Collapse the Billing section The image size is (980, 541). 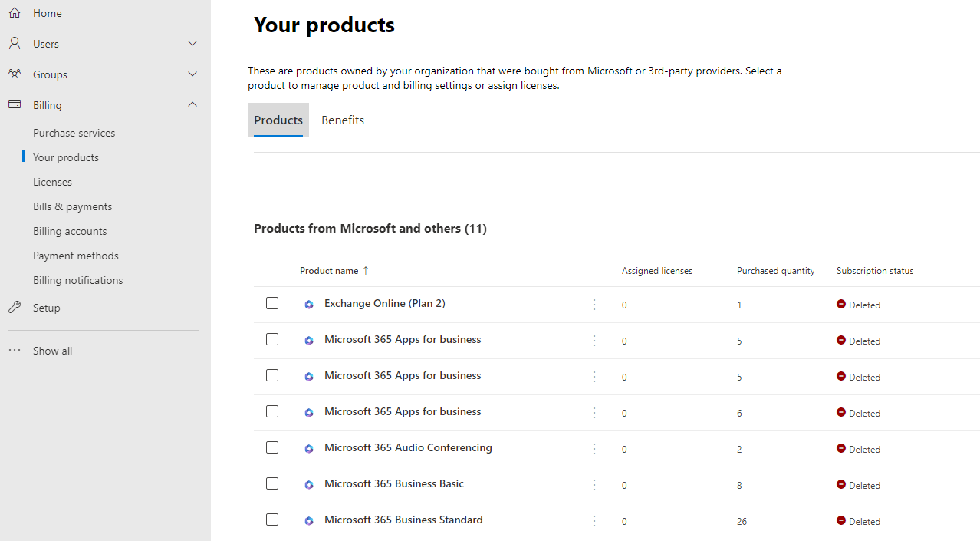click(192, 104)
